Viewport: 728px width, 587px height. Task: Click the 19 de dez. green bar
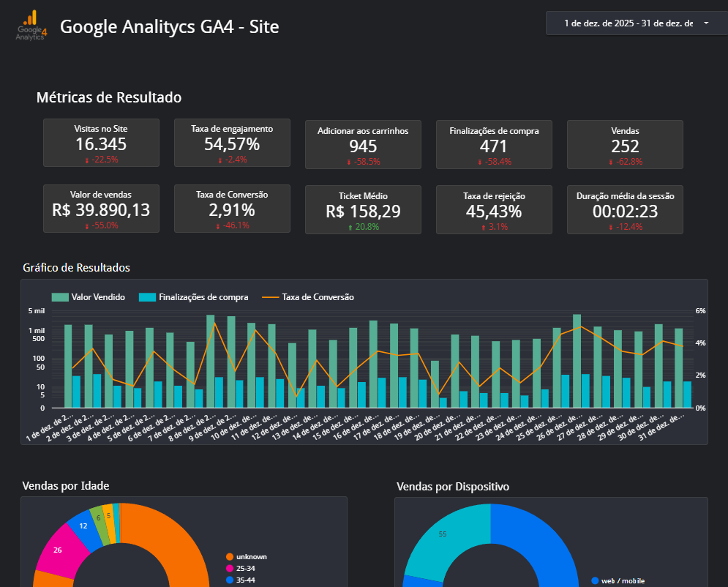pyautogui.click(x=435, y=384)
